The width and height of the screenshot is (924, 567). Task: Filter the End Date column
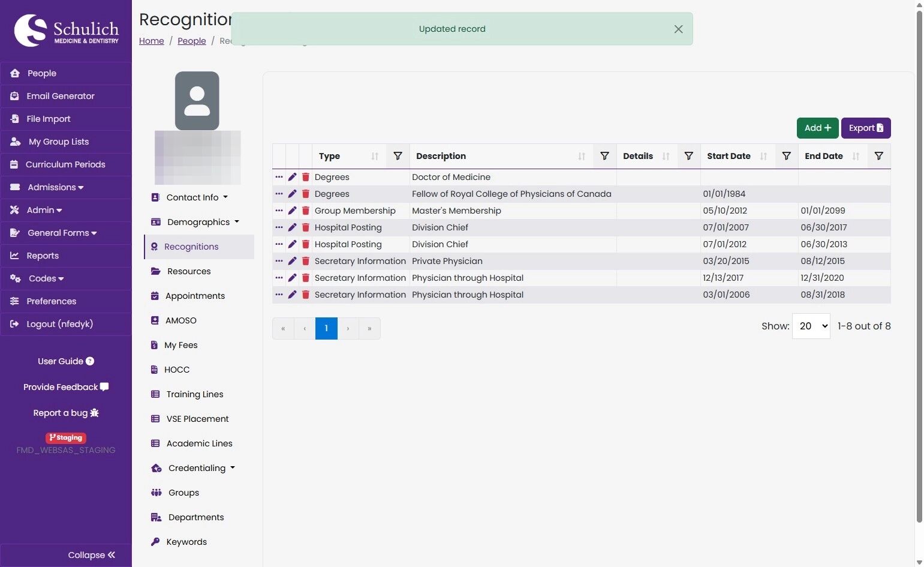879,156
